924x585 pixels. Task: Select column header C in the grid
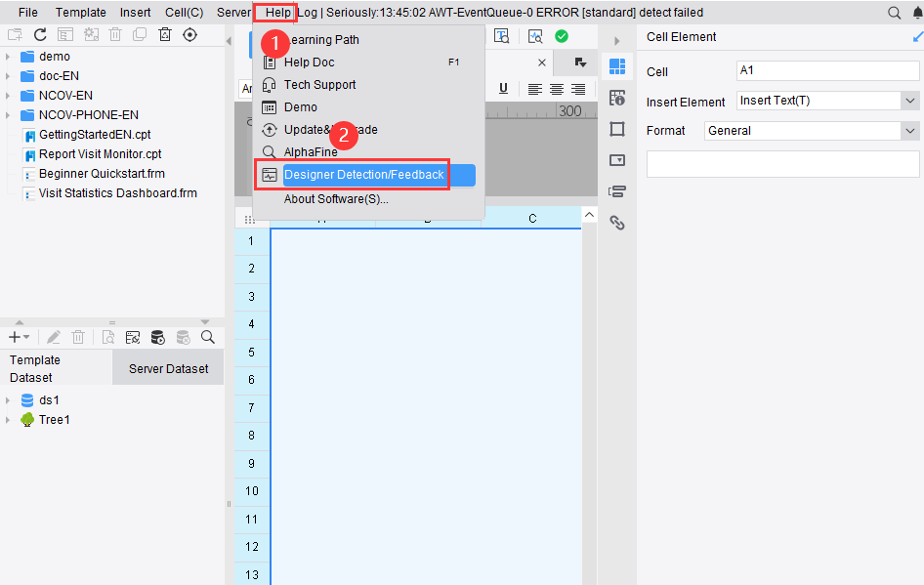tap(532, 219)
